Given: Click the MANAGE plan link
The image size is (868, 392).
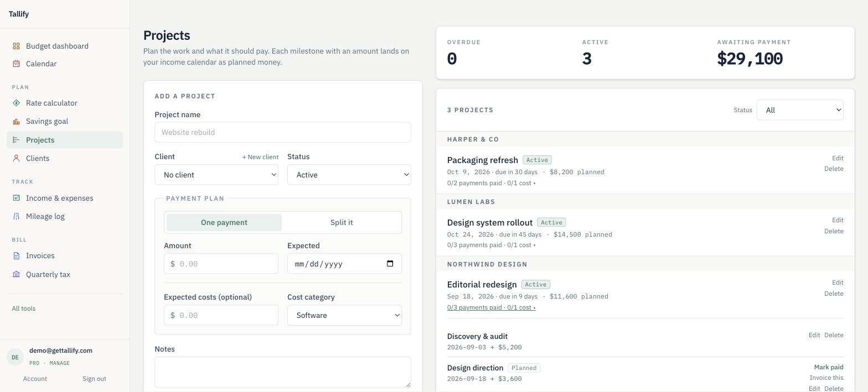Looking at the screenshot, I should tap(59, 363).
